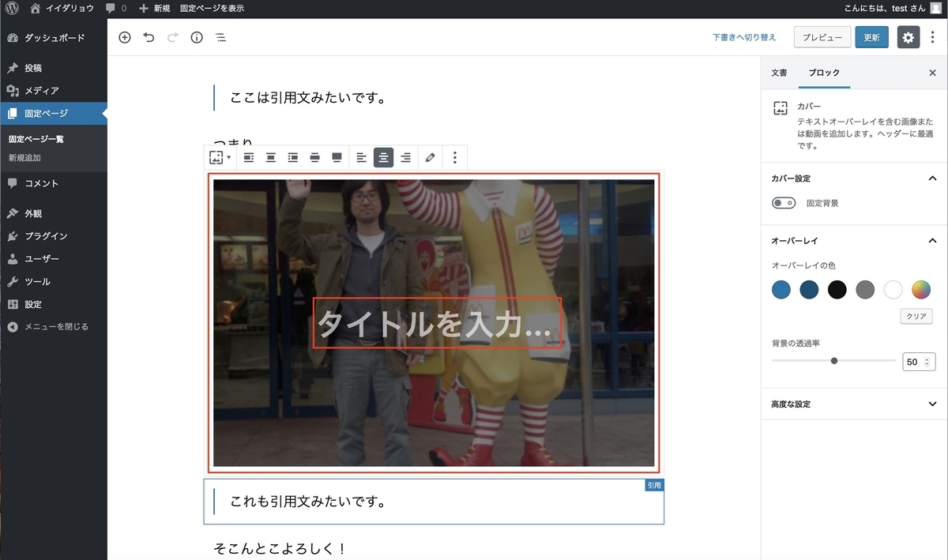Align block right in block toolbar
This screenshot has width=948, height=560.
coord(293,157)
